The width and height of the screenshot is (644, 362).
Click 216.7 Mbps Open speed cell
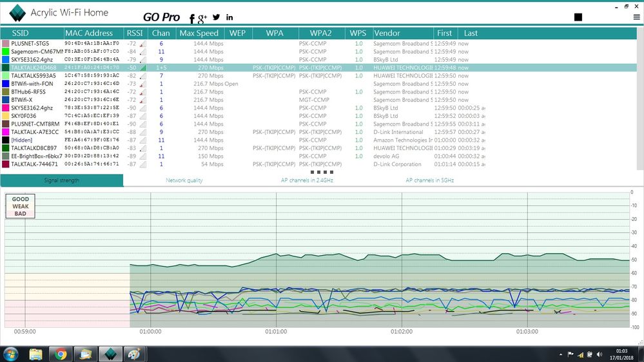click(215, 84)
